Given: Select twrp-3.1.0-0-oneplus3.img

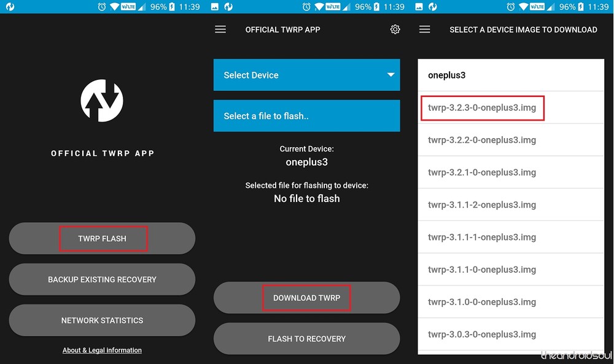Looking at the screenshot, I should pos(511,302).
